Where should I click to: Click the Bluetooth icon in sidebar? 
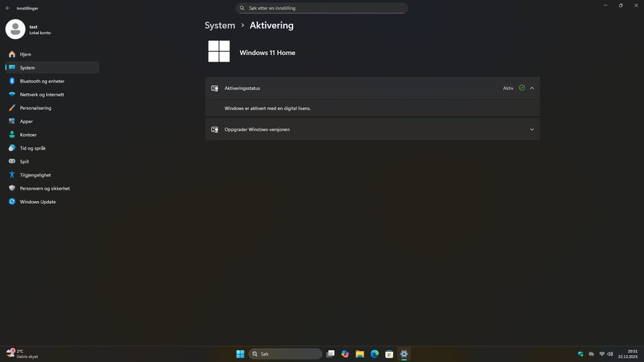pyautogui.click(x=12, y=81)
